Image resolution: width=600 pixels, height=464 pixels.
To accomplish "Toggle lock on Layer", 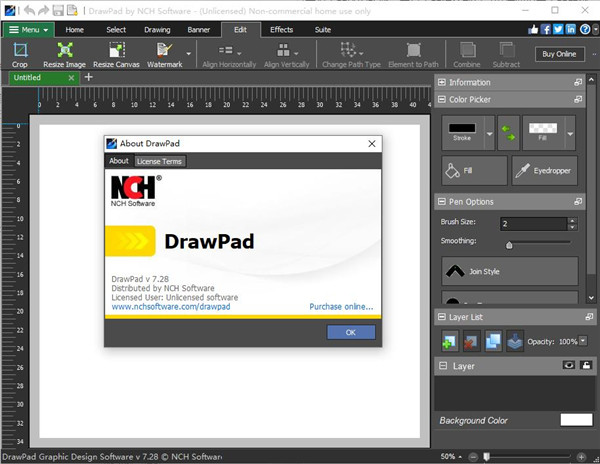I will coord(585,366).
